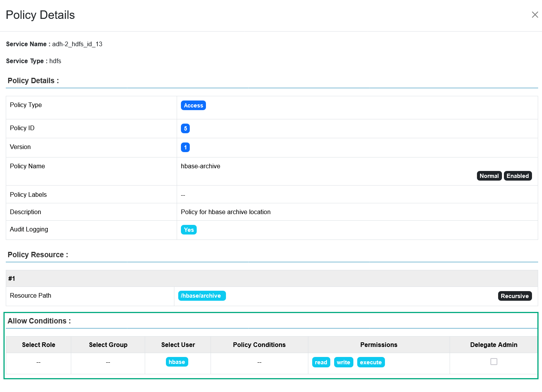
Task: Click the Select Role column header
Action: coord(38,345)
